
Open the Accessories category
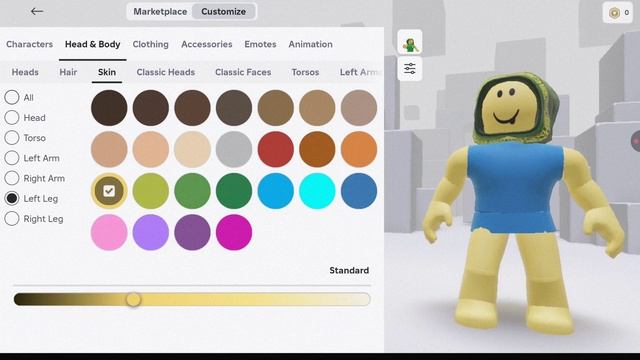click(x=207, y=44)
